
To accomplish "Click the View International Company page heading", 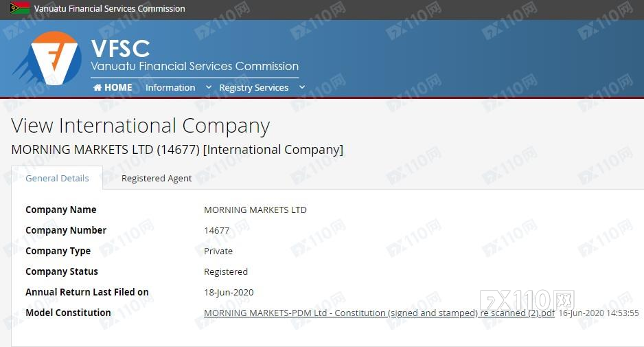I will coord(141,126).
